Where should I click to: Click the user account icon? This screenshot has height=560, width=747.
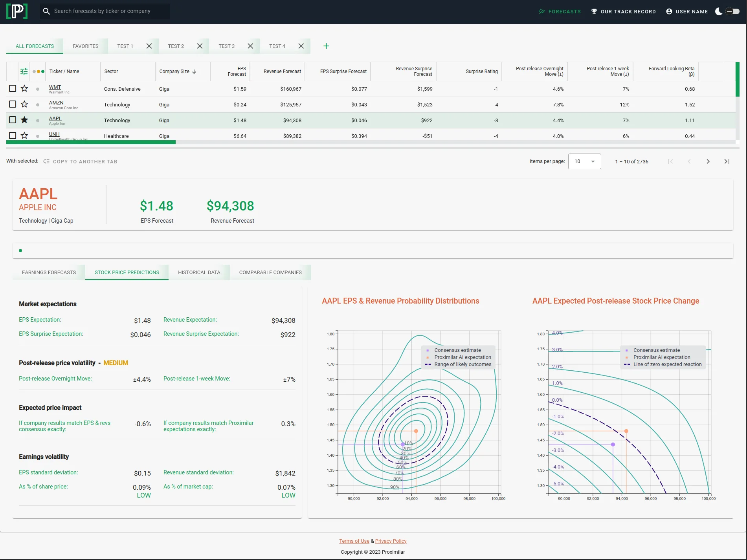click(669, 11)
